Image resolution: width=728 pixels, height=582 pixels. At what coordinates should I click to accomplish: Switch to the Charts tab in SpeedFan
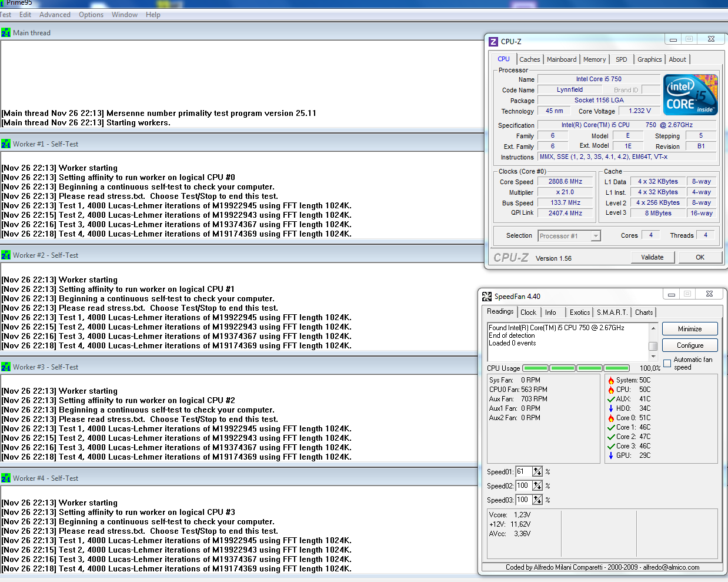point(644,312)
